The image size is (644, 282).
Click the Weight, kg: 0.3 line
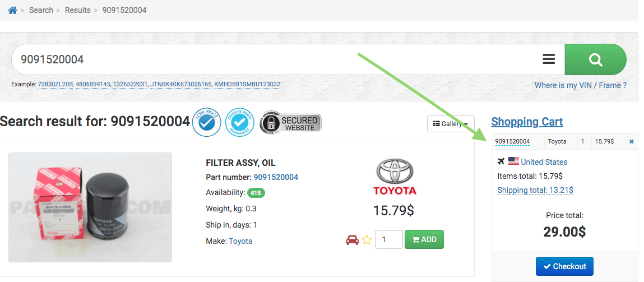[231, 209]
